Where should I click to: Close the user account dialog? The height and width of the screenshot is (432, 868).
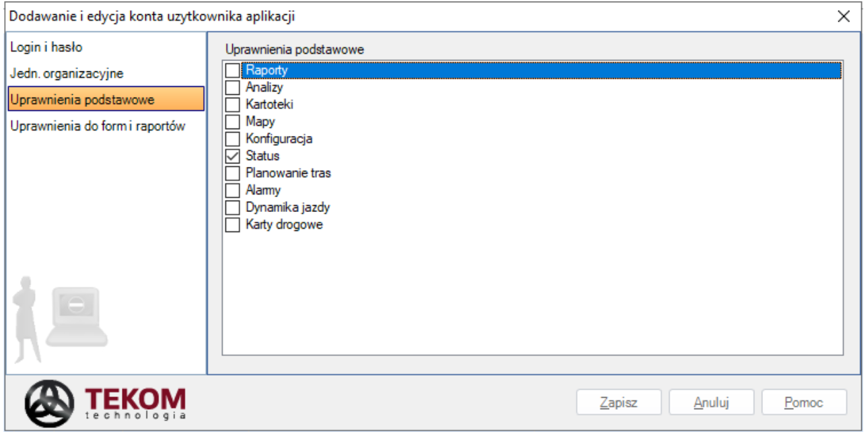tap(844, 16)
